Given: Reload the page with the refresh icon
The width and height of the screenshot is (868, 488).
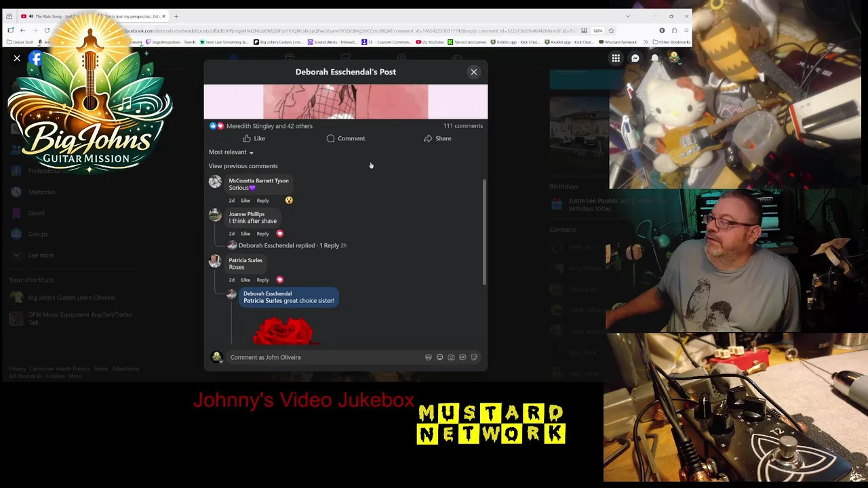Looking at the screenshot, I should [x=47, y=30].
